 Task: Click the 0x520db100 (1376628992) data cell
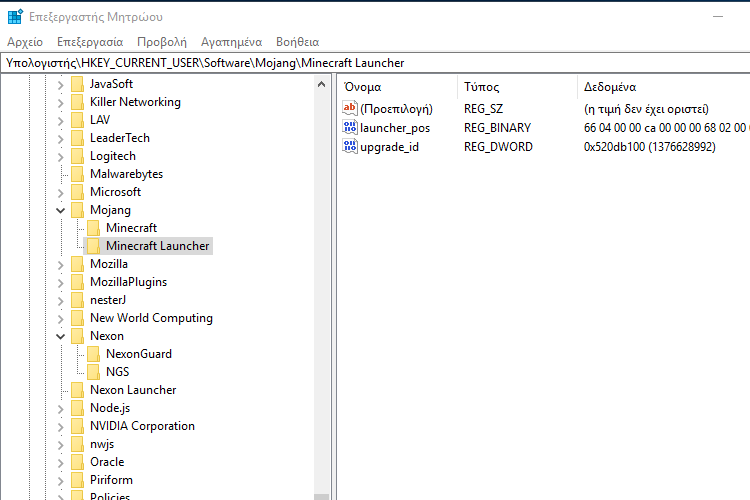point(650,147)
